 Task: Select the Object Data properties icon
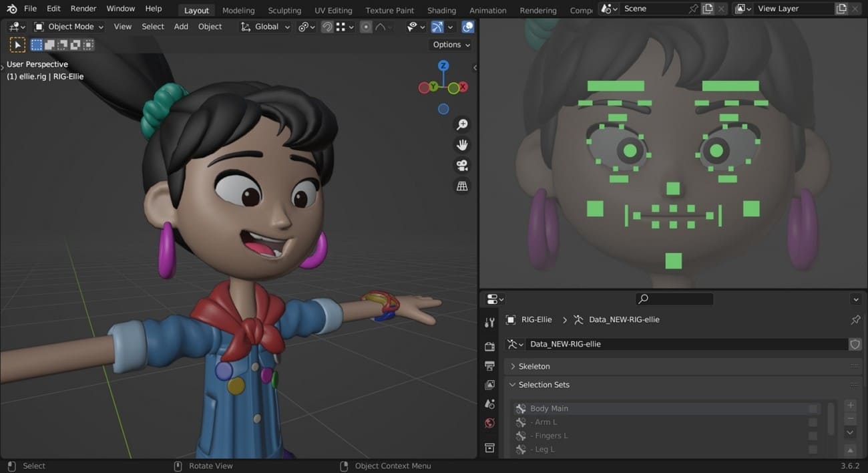[x=489, y=448]
